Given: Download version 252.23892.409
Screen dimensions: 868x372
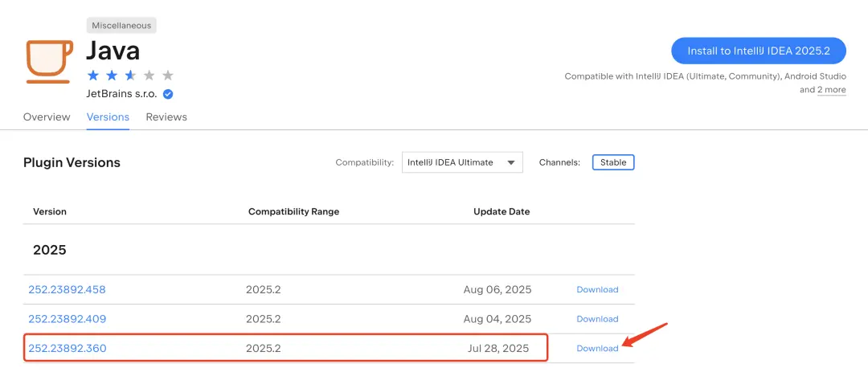Looking at the screenshot, I should (597, 319).
